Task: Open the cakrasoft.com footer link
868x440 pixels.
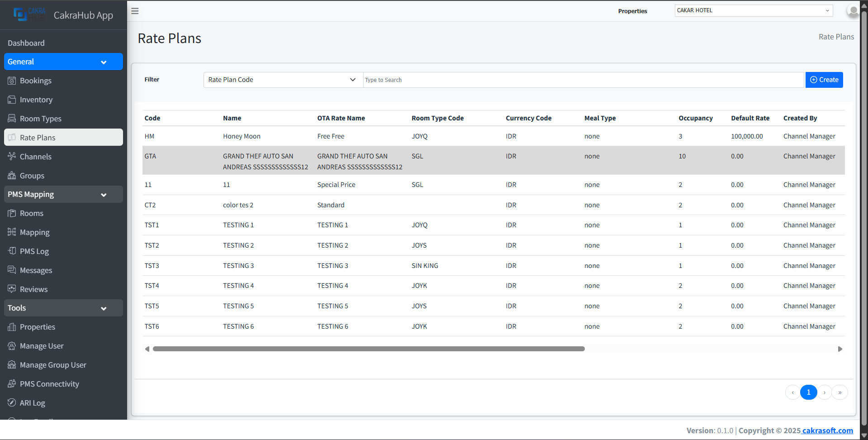Action: [827, 430]
